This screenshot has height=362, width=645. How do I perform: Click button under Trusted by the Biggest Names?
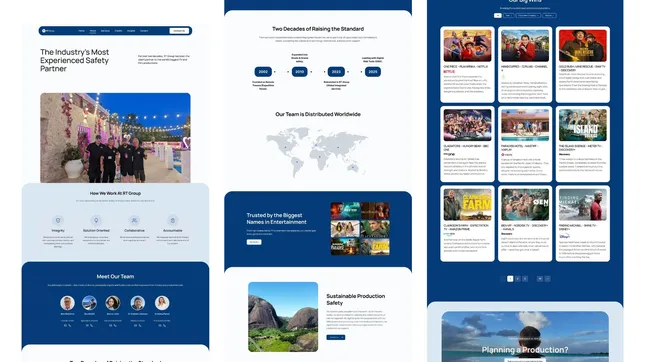pyautogui.click(x=254, y=242)
